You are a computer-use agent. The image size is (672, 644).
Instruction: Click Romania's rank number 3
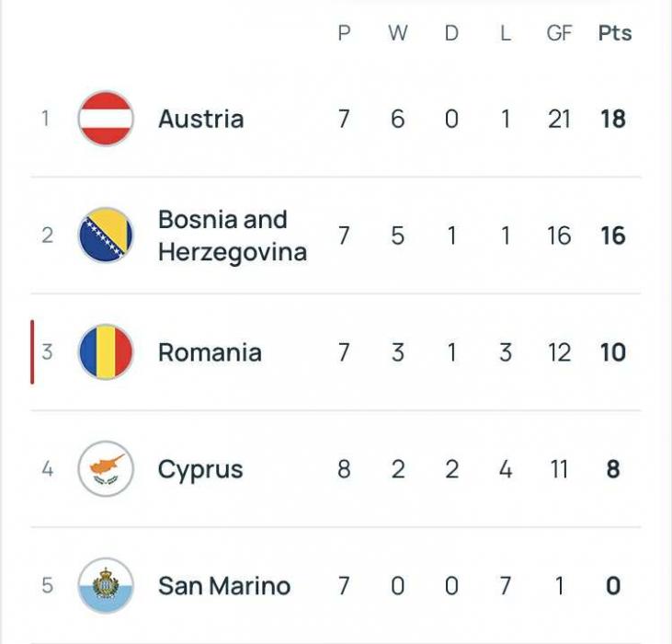pyautogui.click(x=47, y=352)
